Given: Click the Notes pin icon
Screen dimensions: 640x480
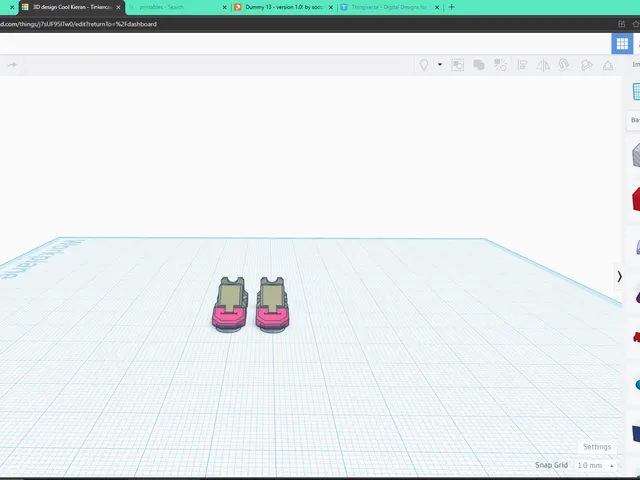Looking at the screenshot, I should [x=424, y=65].
